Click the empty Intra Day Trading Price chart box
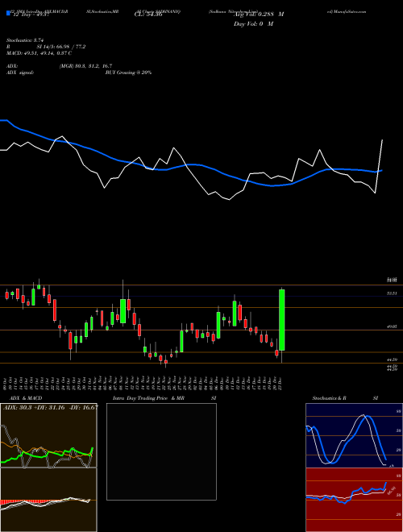The height and width of the screenshot is (532, 403). pos(161,451)
